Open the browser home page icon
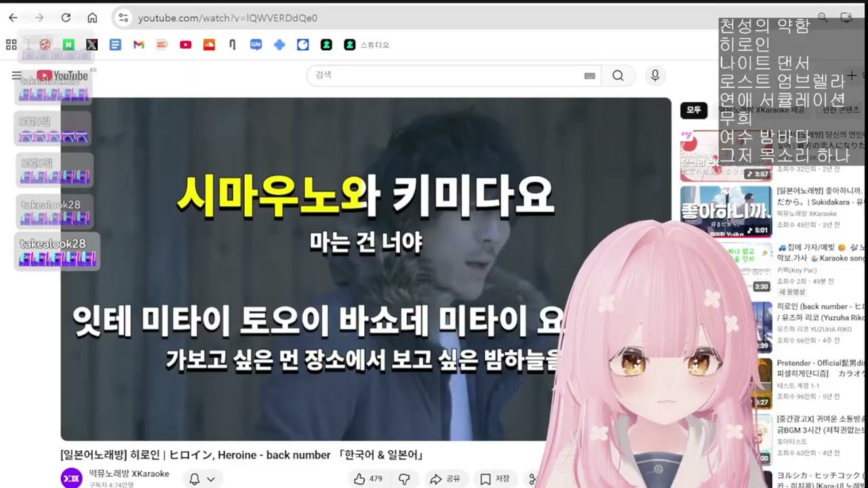This screenshot has width=868, height=488. (92, 18)
